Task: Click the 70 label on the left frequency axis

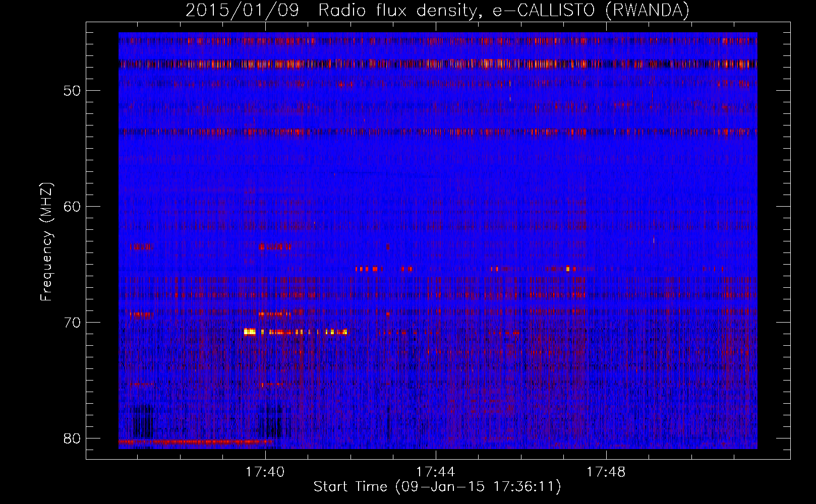Action: 72,322
